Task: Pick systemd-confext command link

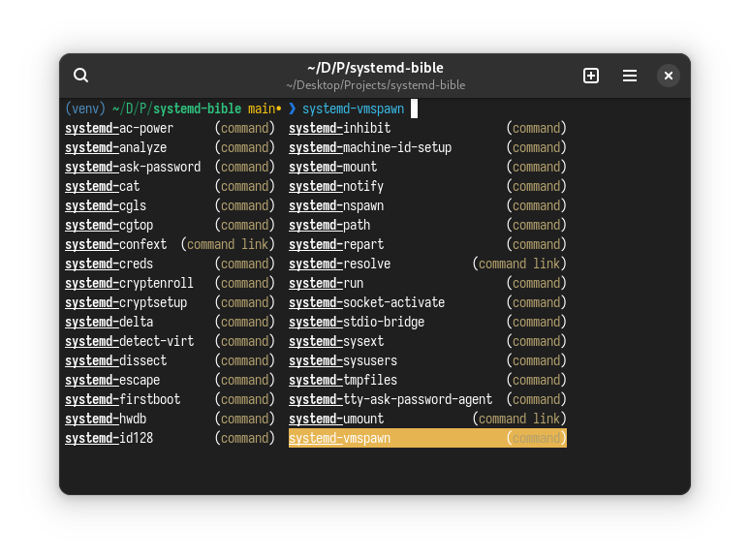Action: pos(116,244)
